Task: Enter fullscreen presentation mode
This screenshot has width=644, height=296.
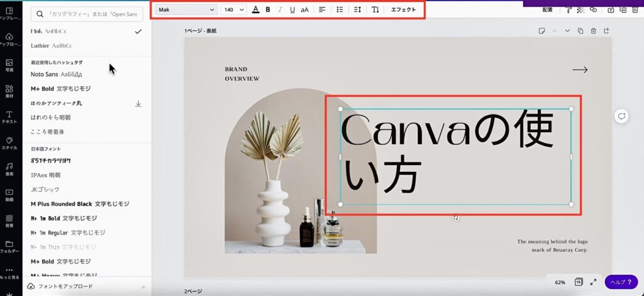Action: point(593,282)
